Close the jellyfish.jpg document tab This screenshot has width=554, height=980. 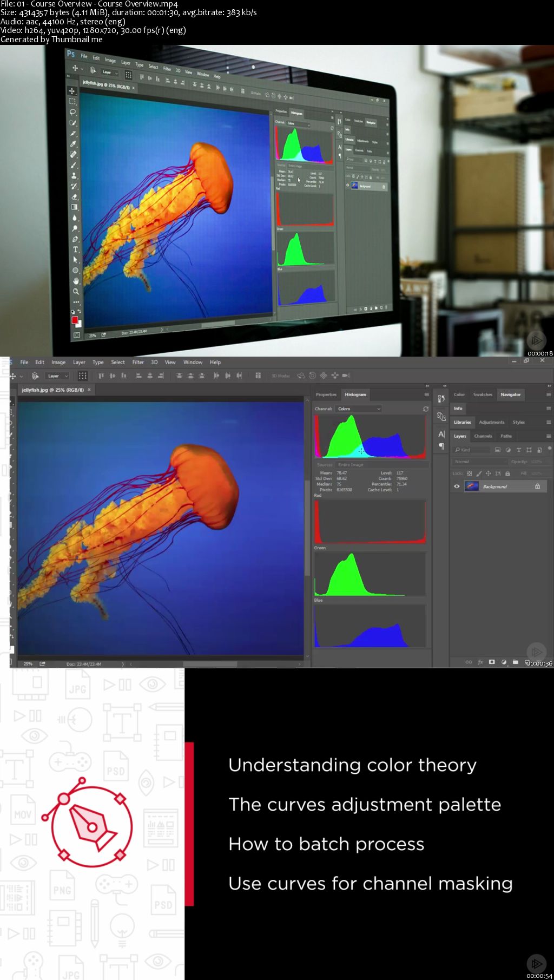(89, 390)
